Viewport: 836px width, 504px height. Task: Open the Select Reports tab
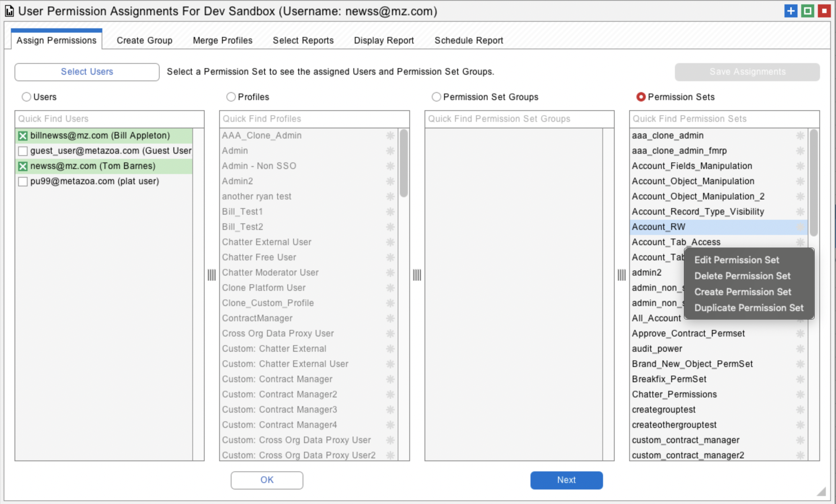[303, 40]
